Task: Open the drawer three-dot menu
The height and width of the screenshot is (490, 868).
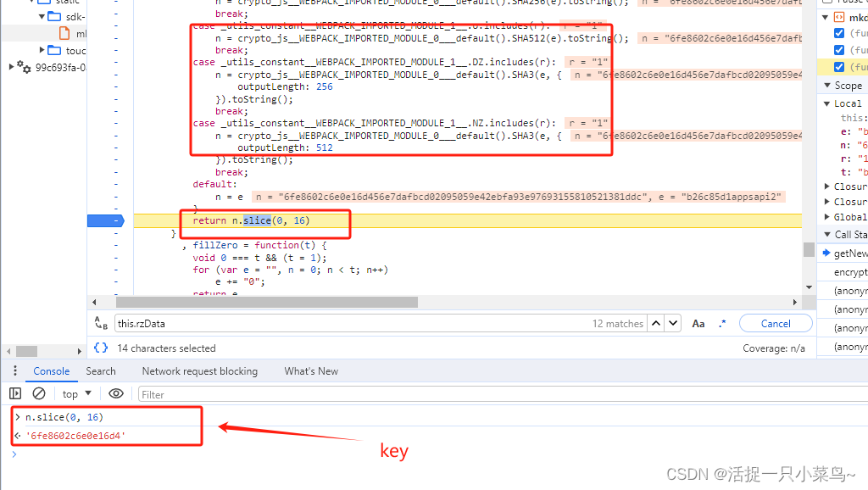Action: [14, 371]
